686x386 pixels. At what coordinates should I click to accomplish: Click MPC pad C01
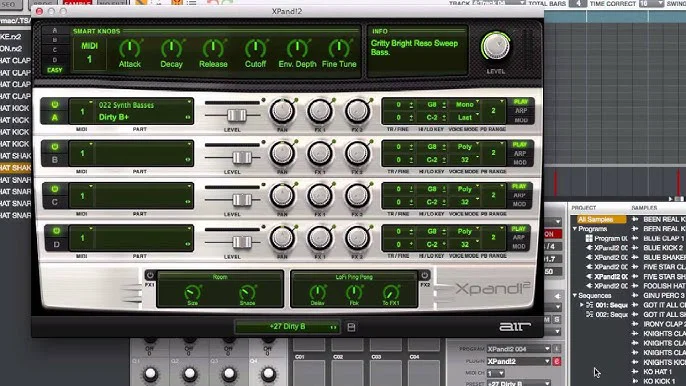pos(309,372)
